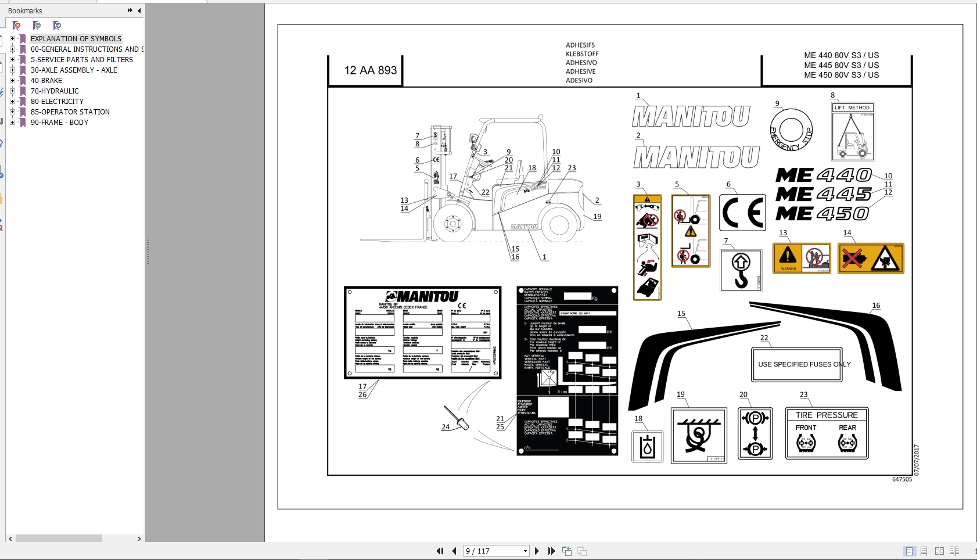977x560 pixels.
Task: Open the 70-HYDRAULIC bookmark
Action: (x=55, y=91)
